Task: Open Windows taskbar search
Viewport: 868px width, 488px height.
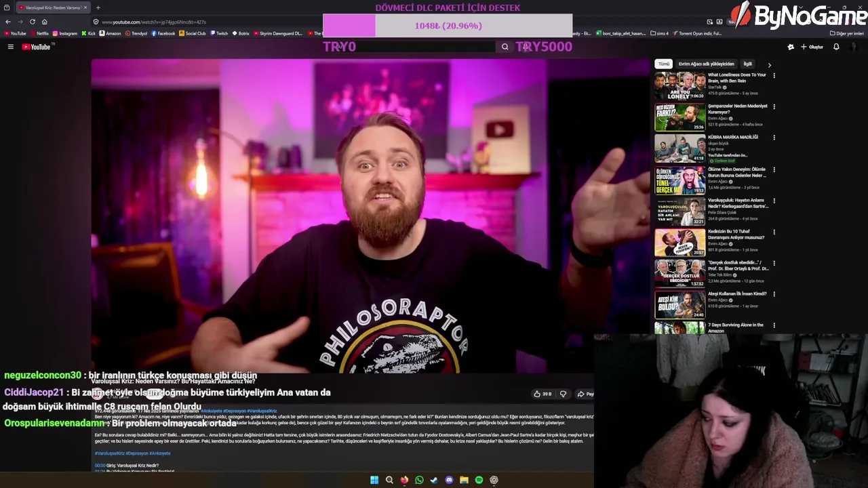Action: pos(389,480)
